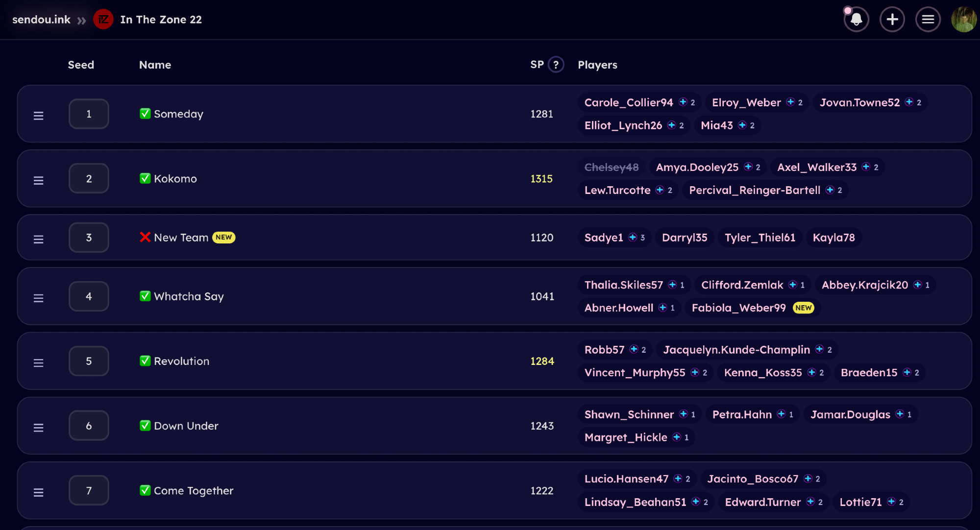The width and height of the screenshot is (980, 530).
Task: Click the In The Zone tournament logo
Action: pyautogui.click(x=103, y=20)
